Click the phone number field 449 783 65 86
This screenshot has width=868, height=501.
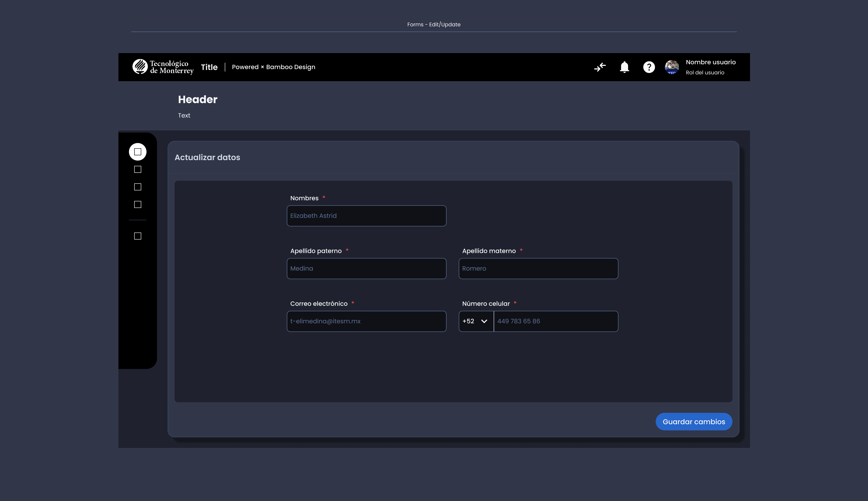point(556,321)
